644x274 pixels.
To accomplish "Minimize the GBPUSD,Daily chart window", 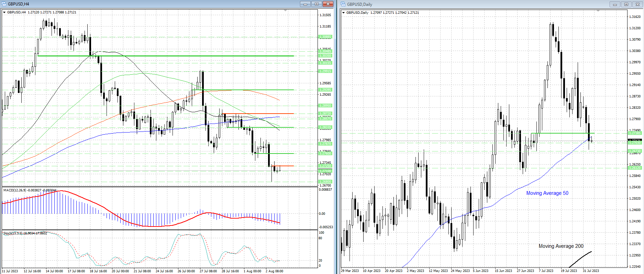I will point(615,4).
